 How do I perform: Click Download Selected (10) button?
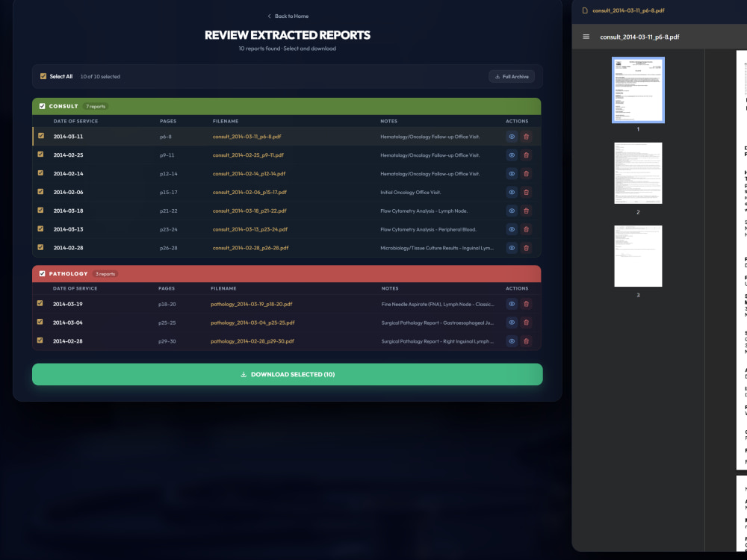pyautogui.click(x=288, y=374)
